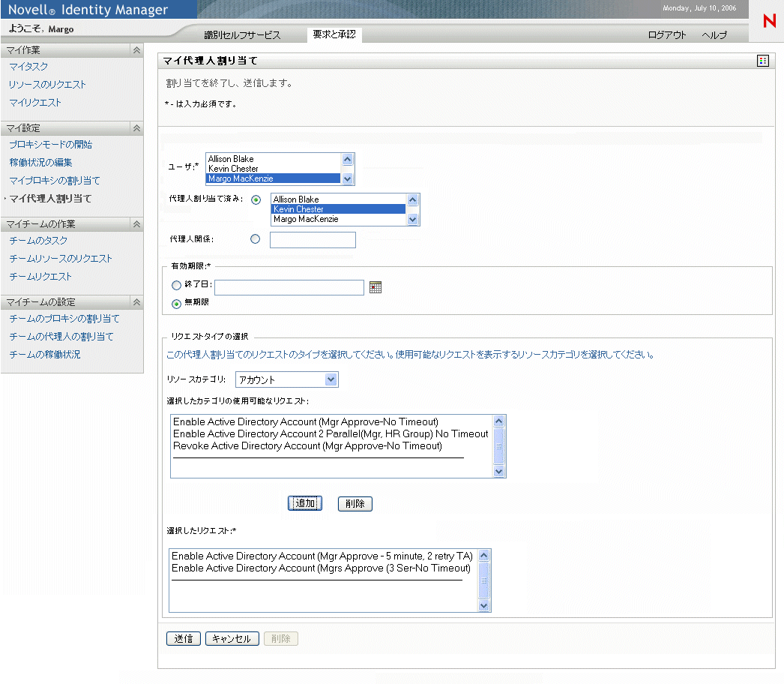Open マイタスク in the sidebar
The image size is (784, 684).
[x=28, y=67]
